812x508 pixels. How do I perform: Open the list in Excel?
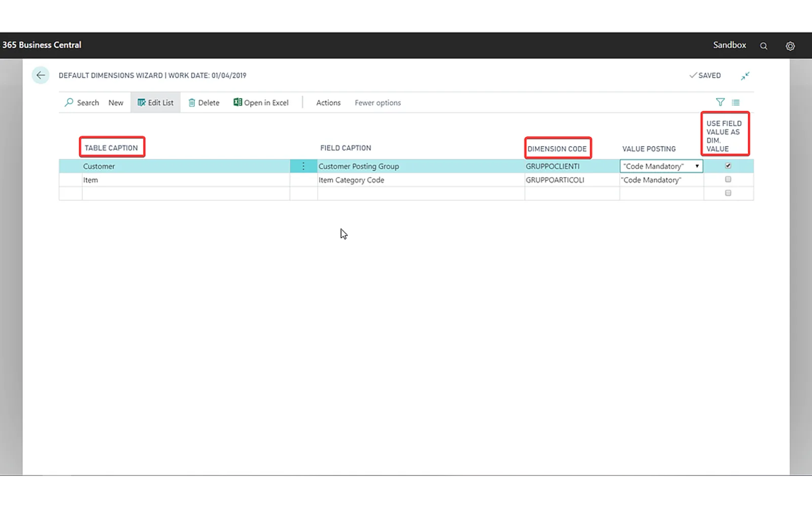tap(261, 103)
